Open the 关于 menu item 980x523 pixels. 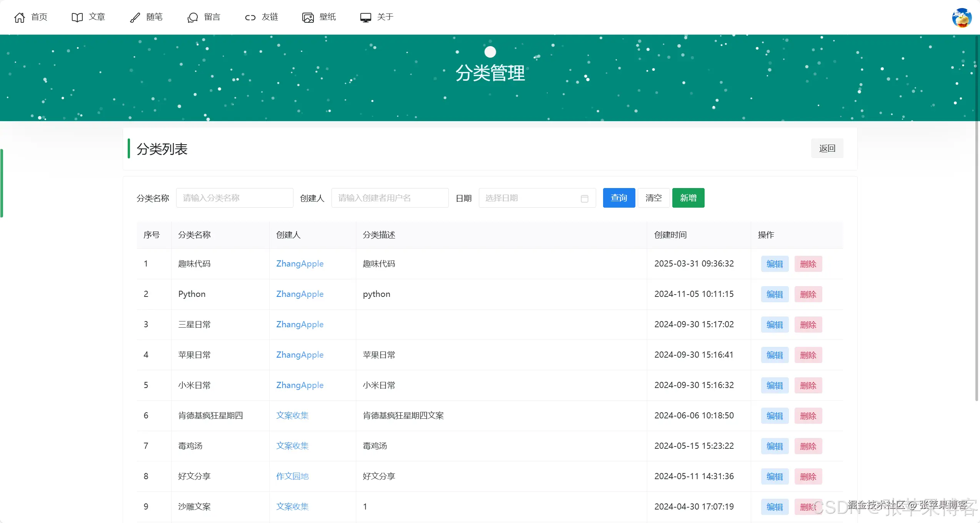(x=385, y=17)
